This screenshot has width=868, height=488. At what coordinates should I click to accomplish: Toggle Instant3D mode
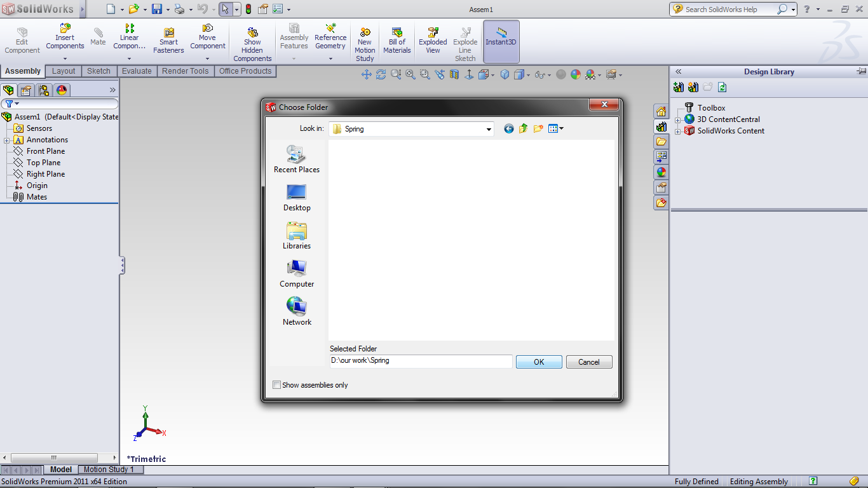point(501,41)
